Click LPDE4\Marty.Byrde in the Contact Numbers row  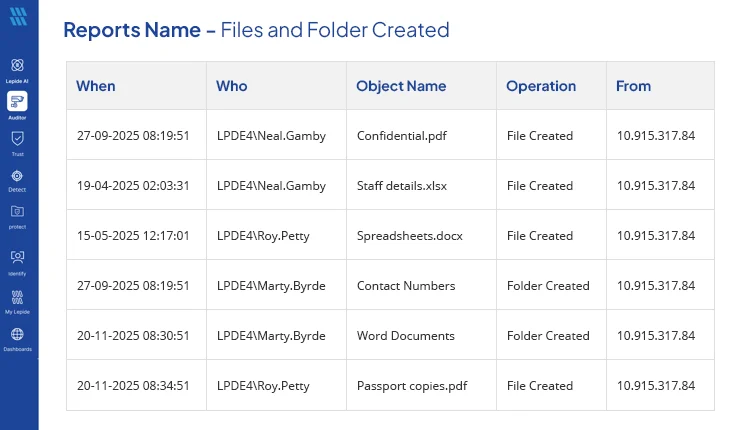tap(271, 285)
